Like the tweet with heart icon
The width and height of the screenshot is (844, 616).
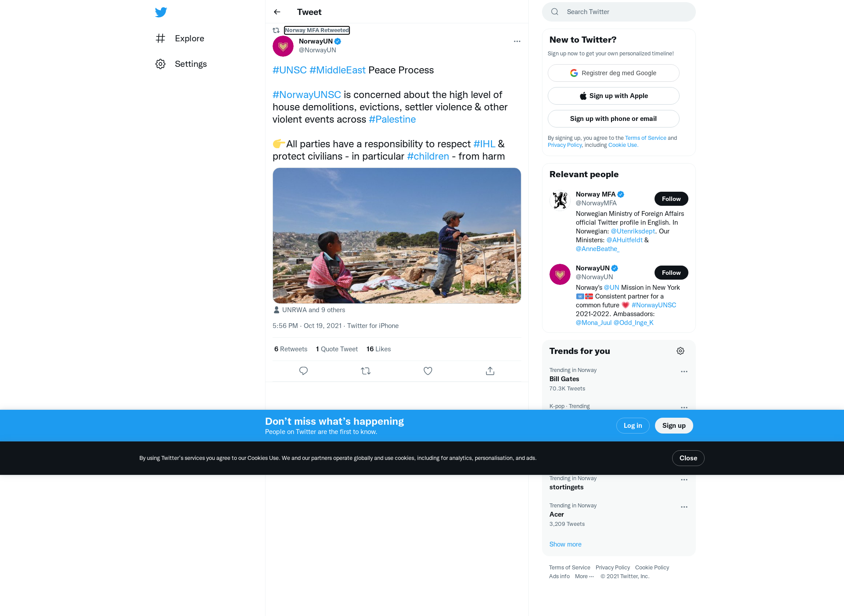pyautogui.click(x=428, y=371)
